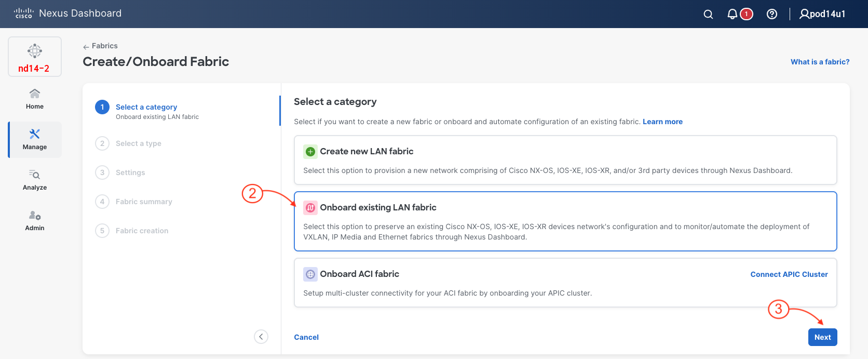Image resolution: width=868 pixels, height=359 pixels.
Task: Open the pod14u1 user account menu
Action: (x=822, y=14)
